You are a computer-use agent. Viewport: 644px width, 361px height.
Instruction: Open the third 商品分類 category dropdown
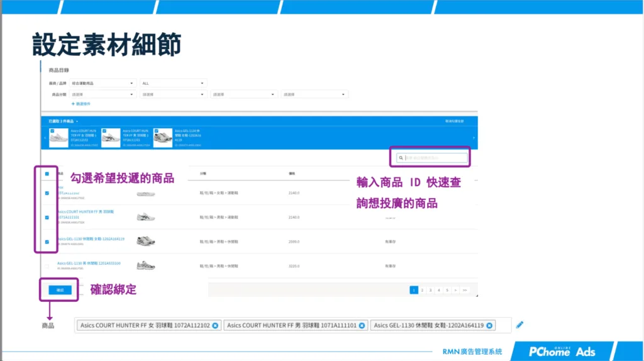(243, 94)
